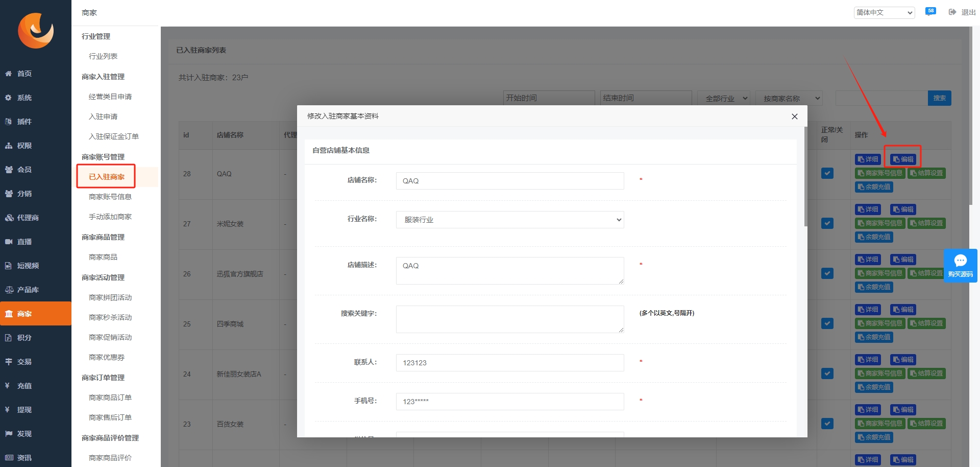Open the 全部行业 filter dropdown
The image size is (980, 467).
point(724,99)
